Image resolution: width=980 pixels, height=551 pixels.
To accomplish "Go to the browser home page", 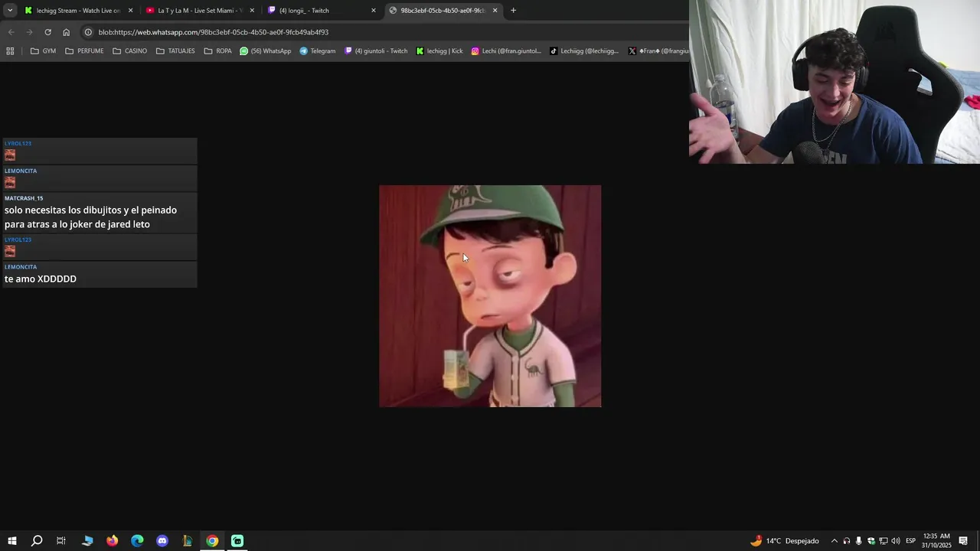I will (66, 32).
